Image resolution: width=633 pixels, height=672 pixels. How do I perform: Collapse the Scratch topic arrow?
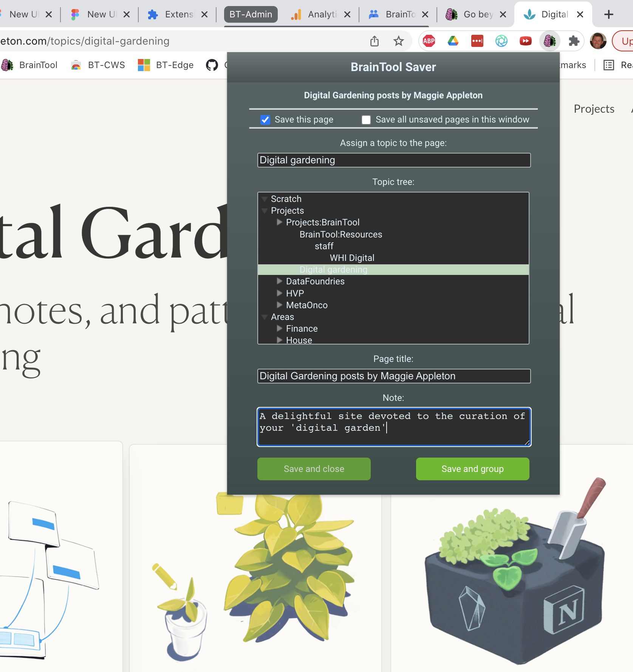tap(265, 199)
